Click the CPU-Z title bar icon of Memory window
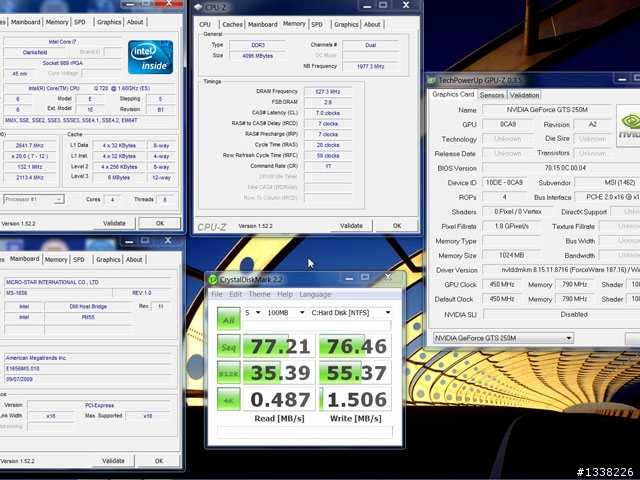 (198, 7)
